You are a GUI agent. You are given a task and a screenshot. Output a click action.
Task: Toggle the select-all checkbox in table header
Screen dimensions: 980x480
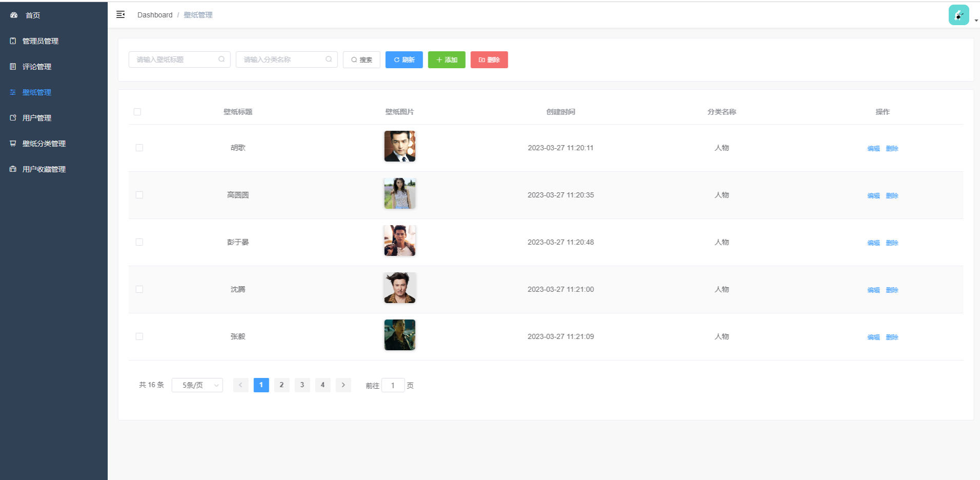tap(137, 112)
